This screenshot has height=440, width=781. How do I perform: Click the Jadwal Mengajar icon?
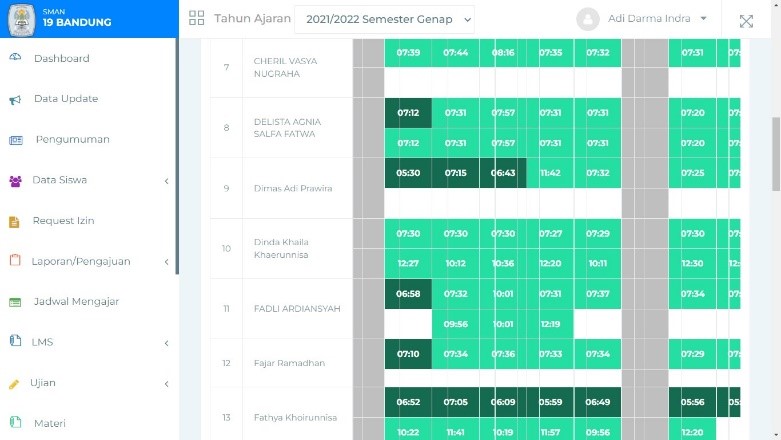click(x=15, y=302)
